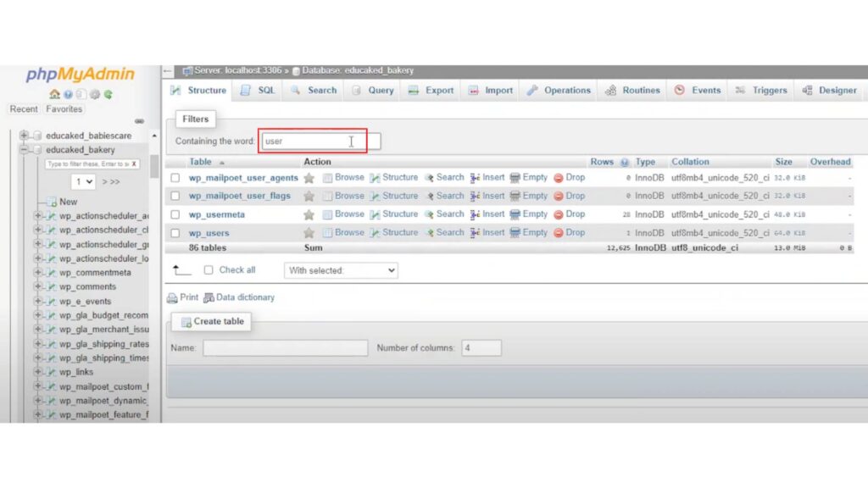868x488 pixels.
Task: Favorite star for wp_mailpoet_user_flags
Action: coord(309,196)
